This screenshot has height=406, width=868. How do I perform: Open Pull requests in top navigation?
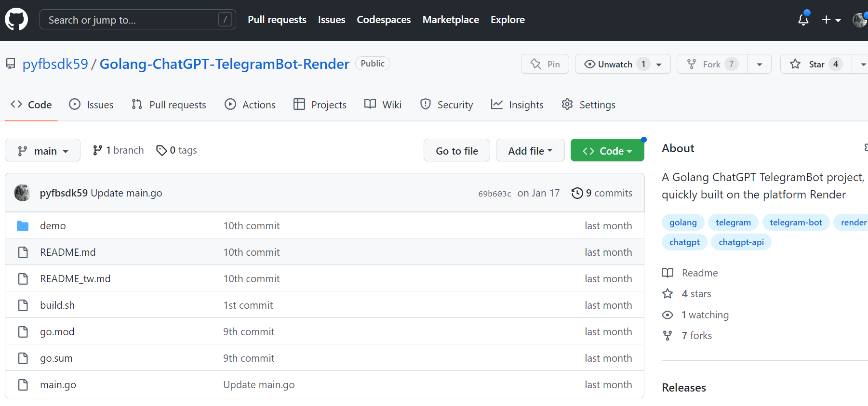(277, 20)
